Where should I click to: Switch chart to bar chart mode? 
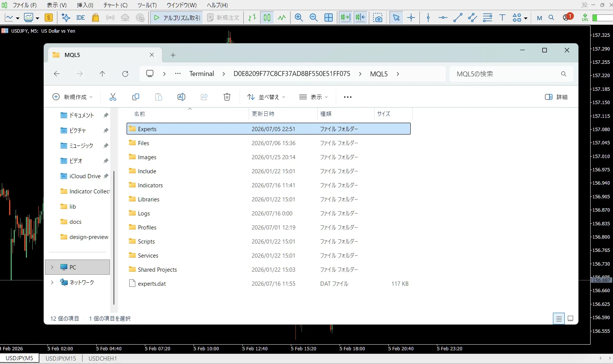252,17
